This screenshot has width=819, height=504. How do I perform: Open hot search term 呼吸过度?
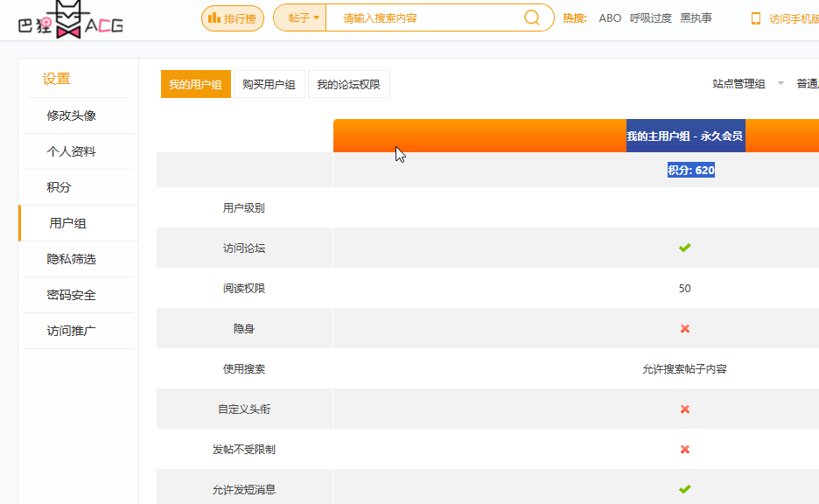(650, 18)
